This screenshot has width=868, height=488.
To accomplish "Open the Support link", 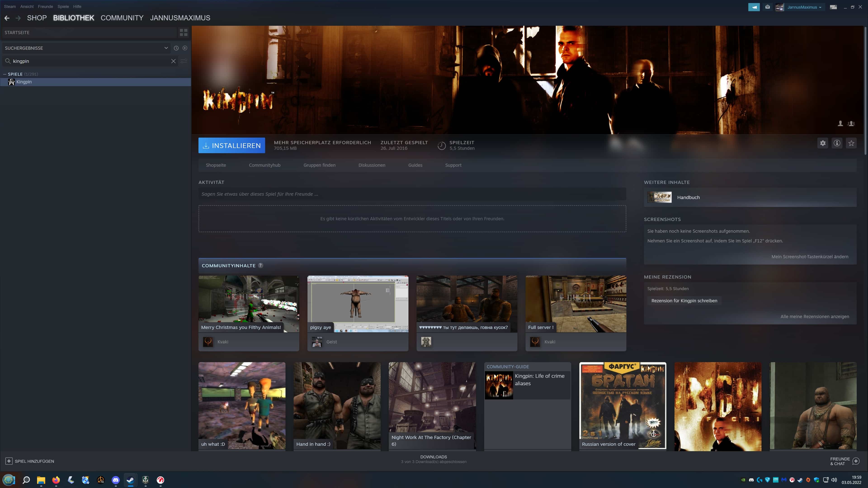I will pos(453,165).
